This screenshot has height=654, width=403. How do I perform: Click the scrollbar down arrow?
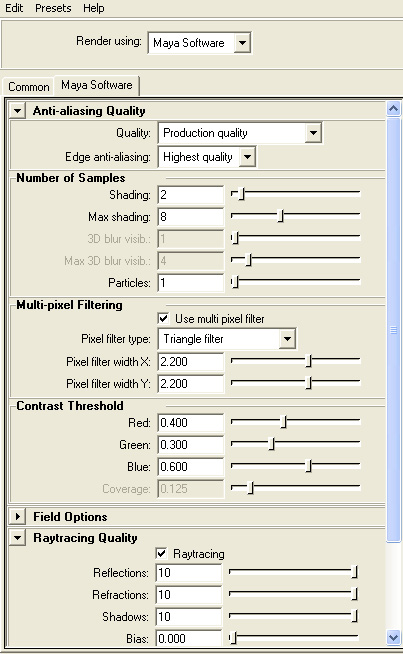393,637
